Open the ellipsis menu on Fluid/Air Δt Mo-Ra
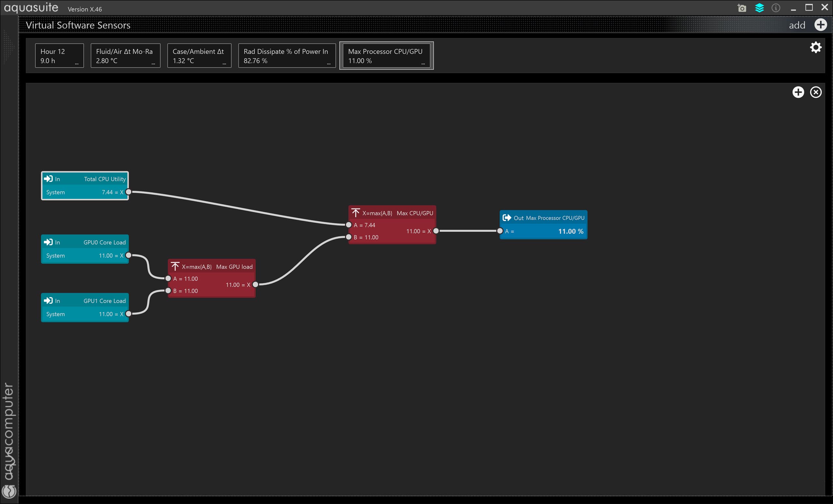 point(153,63)
